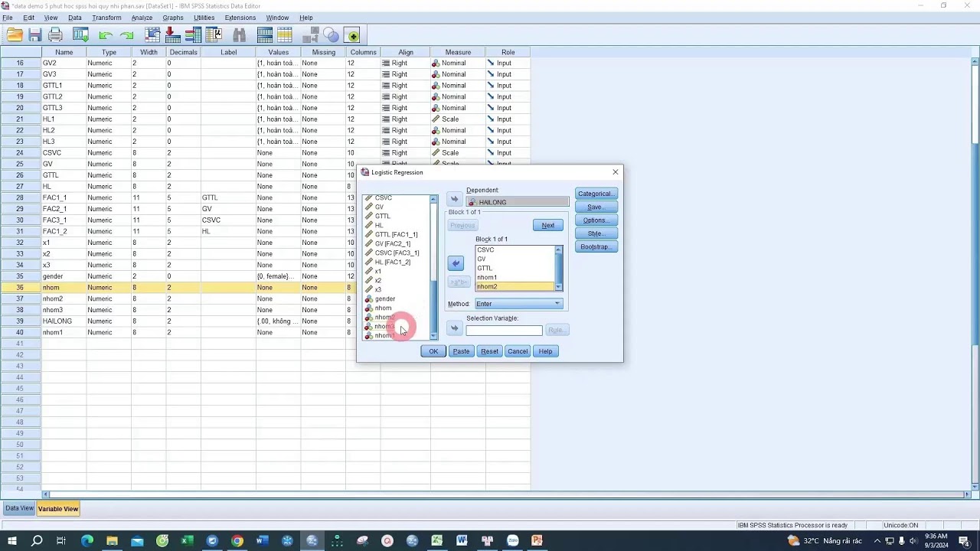Click the Reset button in the dialog
The image size is (980, 551).
[489, 351]
